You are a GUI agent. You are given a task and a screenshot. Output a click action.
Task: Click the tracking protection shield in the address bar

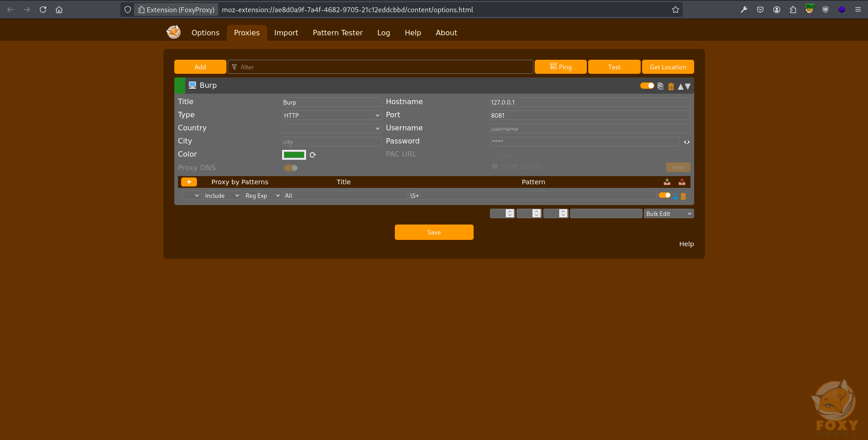[x=128, y=10]
